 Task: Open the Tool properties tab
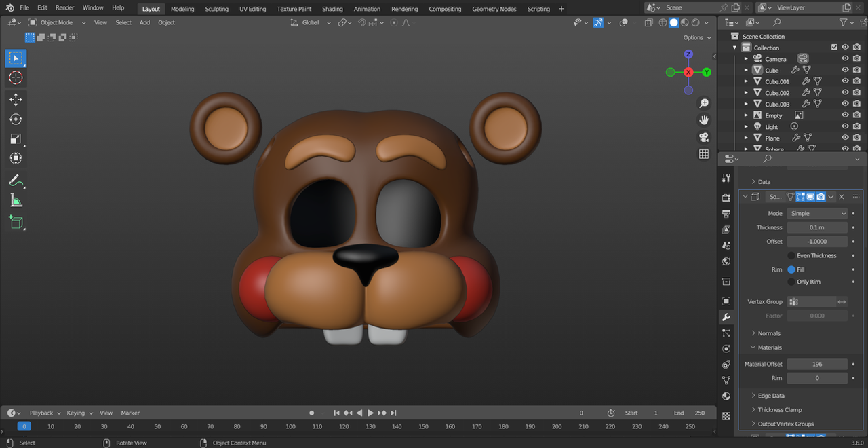tap(726, 179)
